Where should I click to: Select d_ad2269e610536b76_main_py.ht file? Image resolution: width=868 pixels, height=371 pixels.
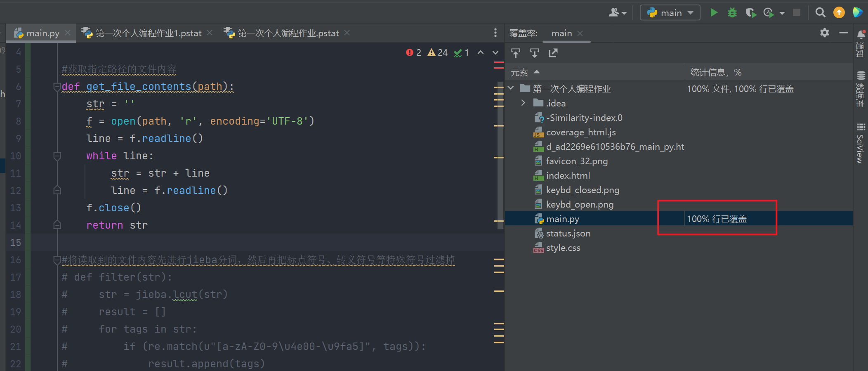click(x=615, y=147)
